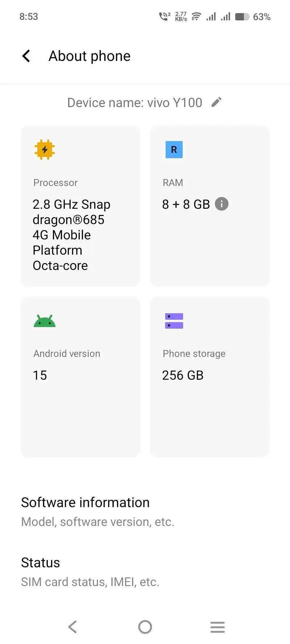Tap the Device name vivo Y100 text
Screen dimensions: 290x644
point(134,103)
